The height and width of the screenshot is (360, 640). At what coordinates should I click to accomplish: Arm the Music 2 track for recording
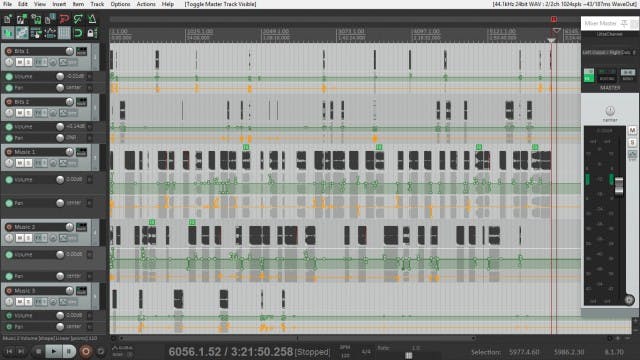coord(9,227)
